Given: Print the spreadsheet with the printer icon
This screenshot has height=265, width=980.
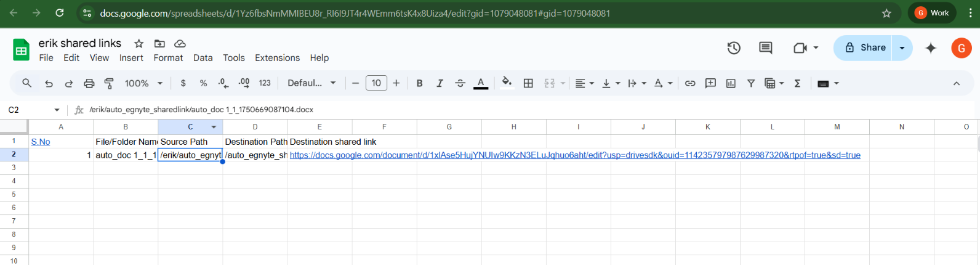Looking at the screenshot, I should 89,83.
